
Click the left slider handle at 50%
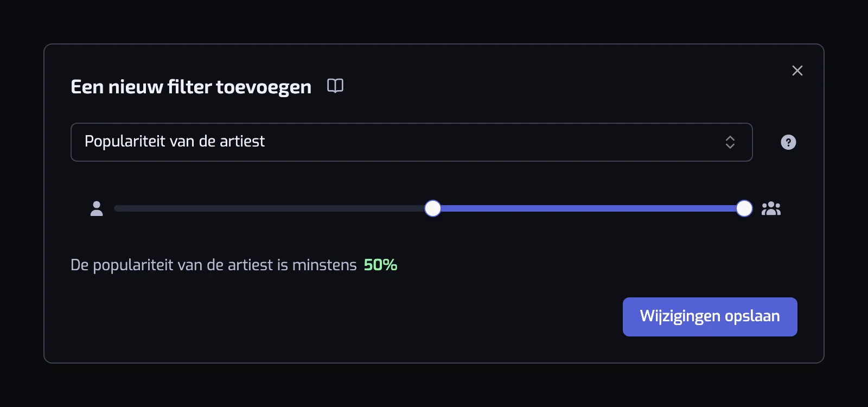click(432, 208)
